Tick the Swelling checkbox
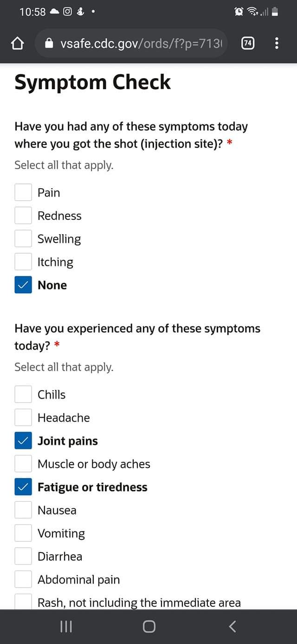 tap(23, 239)
